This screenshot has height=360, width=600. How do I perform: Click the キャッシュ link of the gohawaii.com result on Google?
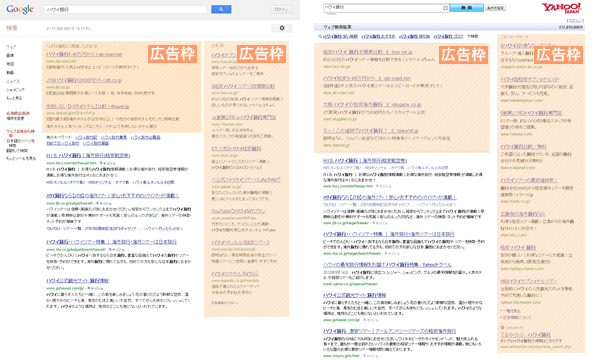pos(95,288)
